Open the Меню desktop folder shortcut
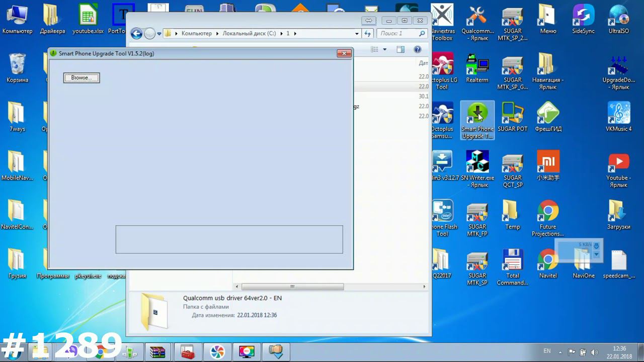 (548, 19)
